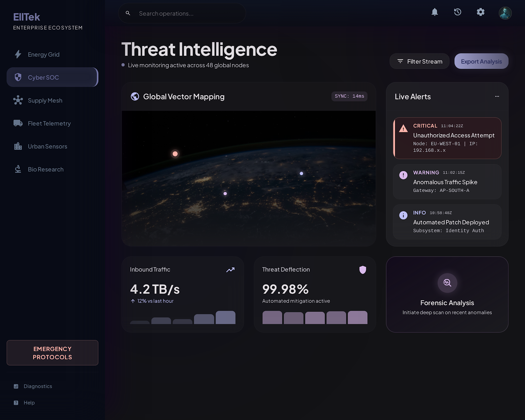Click the Inbound Traffic trend arrow icon
Screen dimensions: 525x420
(x=230, y=270)
